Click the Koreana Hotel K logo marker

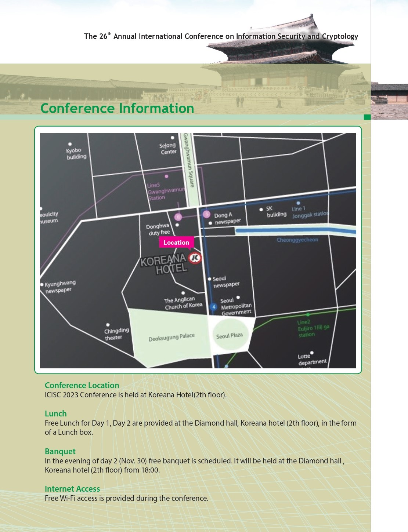(195, 258)
